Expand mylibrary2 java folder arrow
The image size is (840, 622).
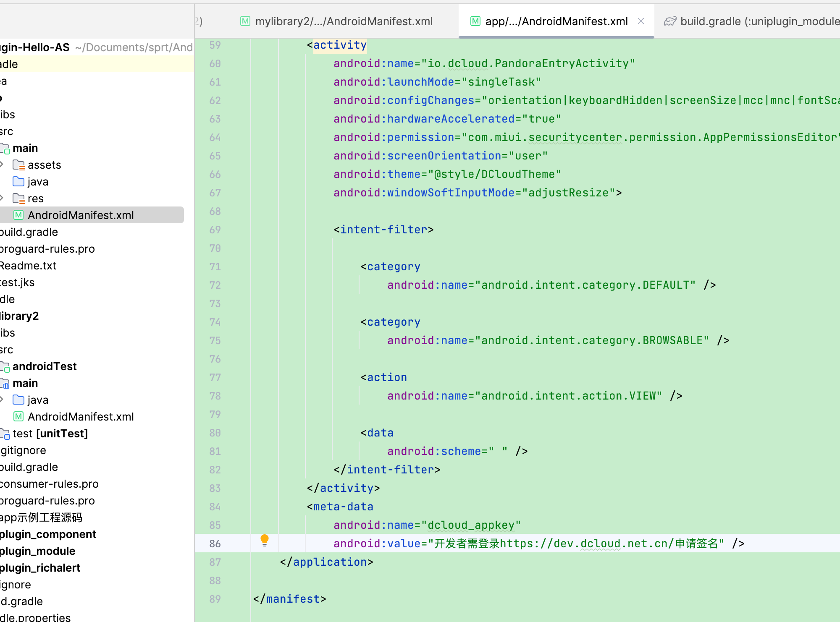[2, 400]
